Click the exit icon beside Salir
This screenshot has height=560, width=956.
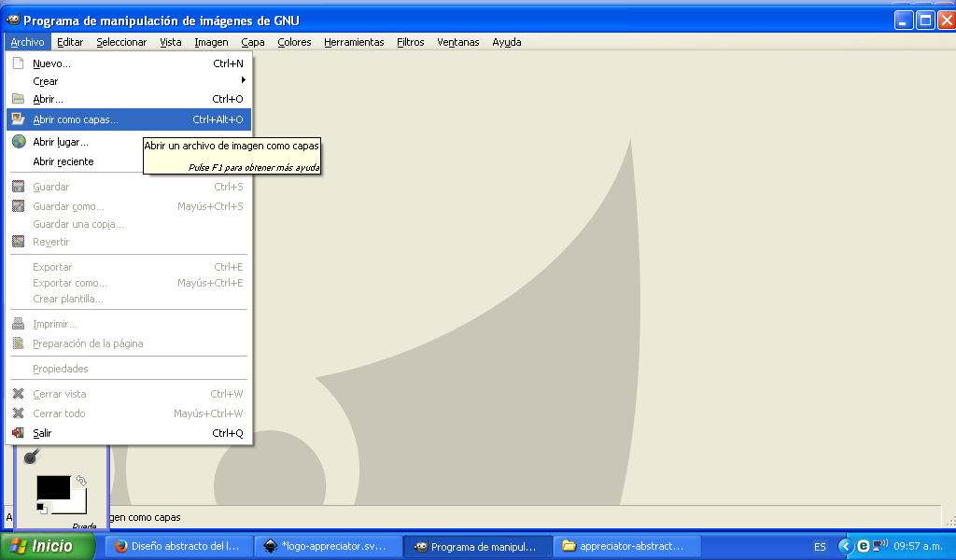point(19,433)
